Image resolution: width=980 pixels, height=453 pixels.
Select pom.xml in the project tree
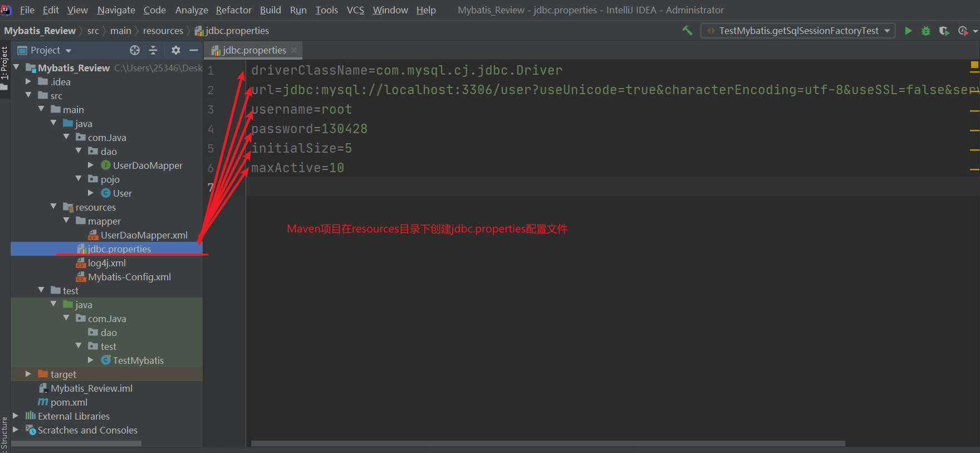pyautogui.click(x=69, y=402)
